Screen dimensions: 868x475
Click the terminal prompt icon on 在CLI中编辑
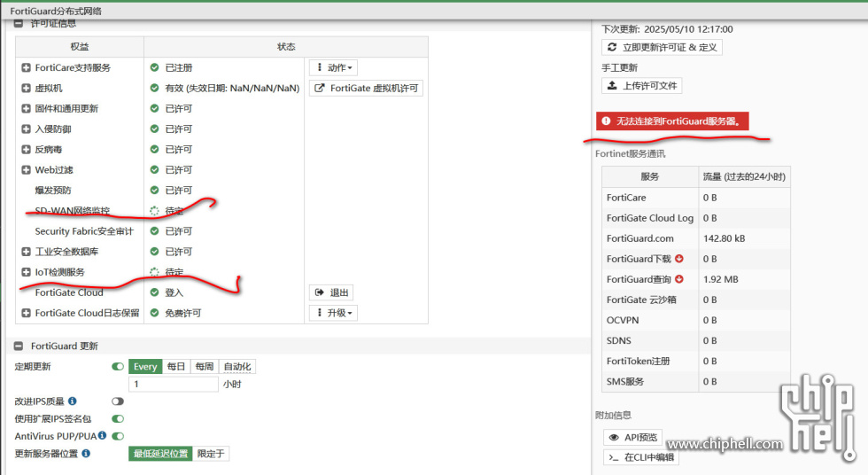click(613, 457)
